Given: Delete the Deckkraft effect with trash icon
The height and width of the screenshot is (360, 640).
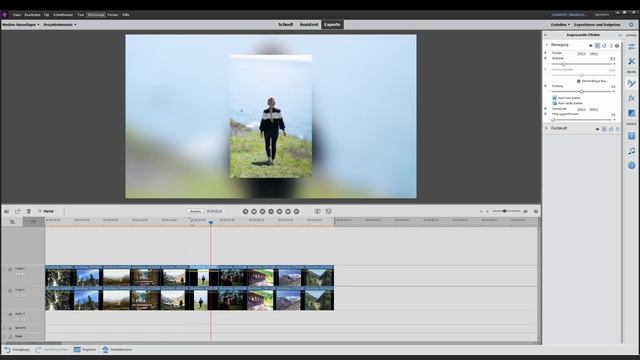Looking at the screenshot, I should pyautogui.click(x=617, y=129).
